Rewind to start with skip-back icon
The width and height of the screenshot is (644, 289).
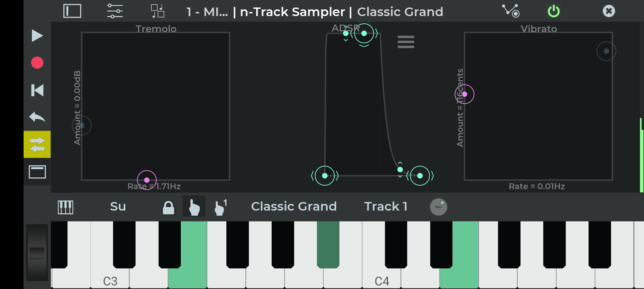point(37,90)
